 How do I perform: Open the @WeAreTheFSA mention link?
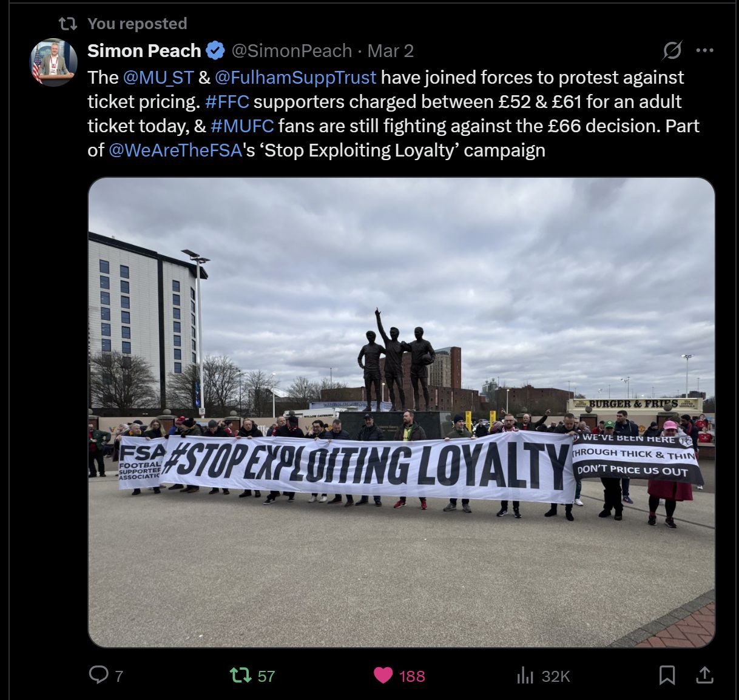pos(176,150)
